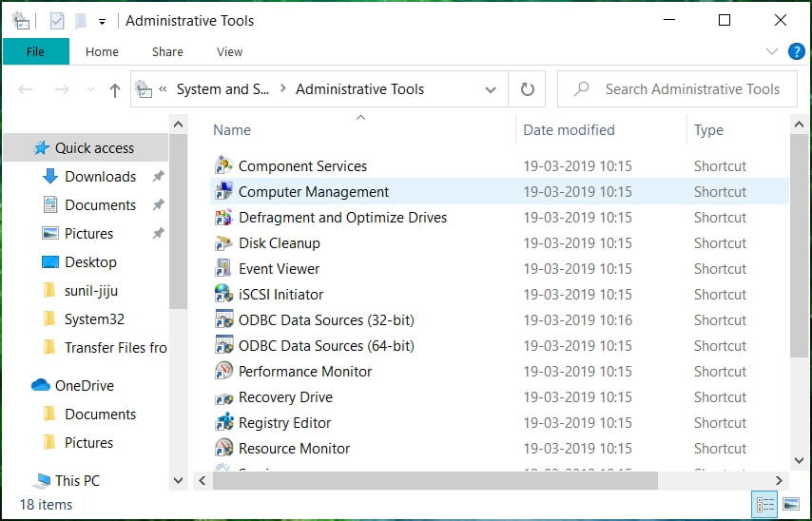The height and width of the screenshot is (521, 812).
Task: Switch to the View tab
Action: pyautogui.click(x=229, y=51)
